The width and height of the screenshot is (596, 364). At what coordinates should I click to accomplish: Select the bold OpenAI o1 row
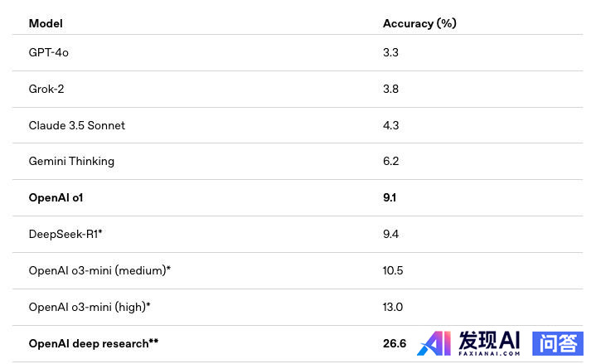click(298, 198)
